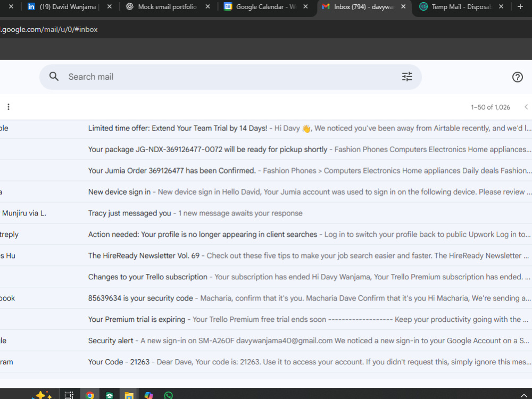Expand the system tray hidden icons chevron
The image size is (532, 399).
coord(523,395)
